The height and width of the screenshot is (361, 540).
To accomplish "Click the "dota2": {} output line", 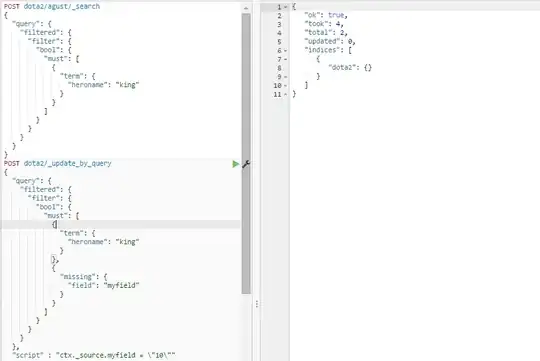I will pos(350,68).
